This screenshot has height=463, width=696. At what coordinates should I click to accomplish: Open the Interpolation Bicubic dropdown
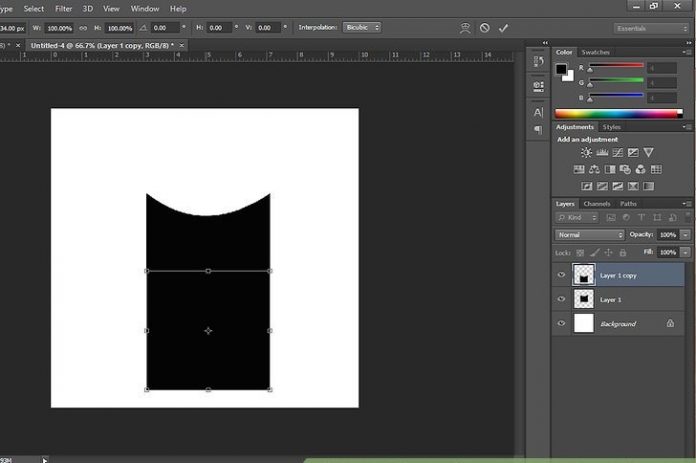[361, 28]
